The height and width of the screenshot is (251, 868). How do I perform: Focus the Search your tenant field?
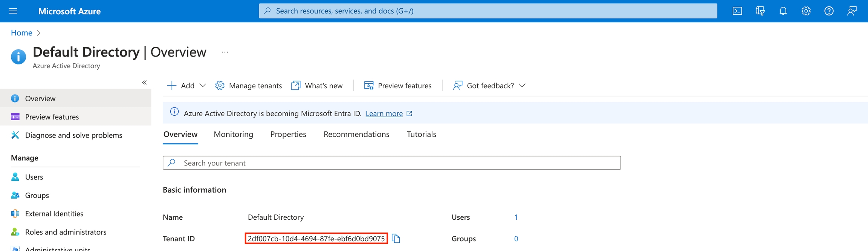(x=392, y=163)
